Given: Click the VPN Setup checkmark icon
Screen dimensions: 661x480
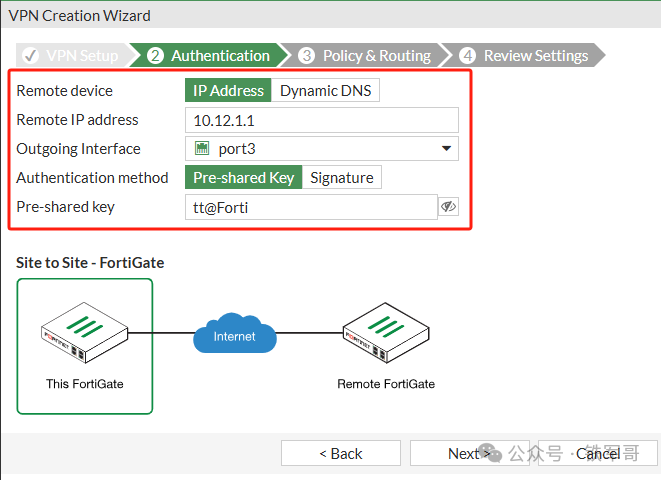Looking at the screenshot, I should (x=30, y=55).
